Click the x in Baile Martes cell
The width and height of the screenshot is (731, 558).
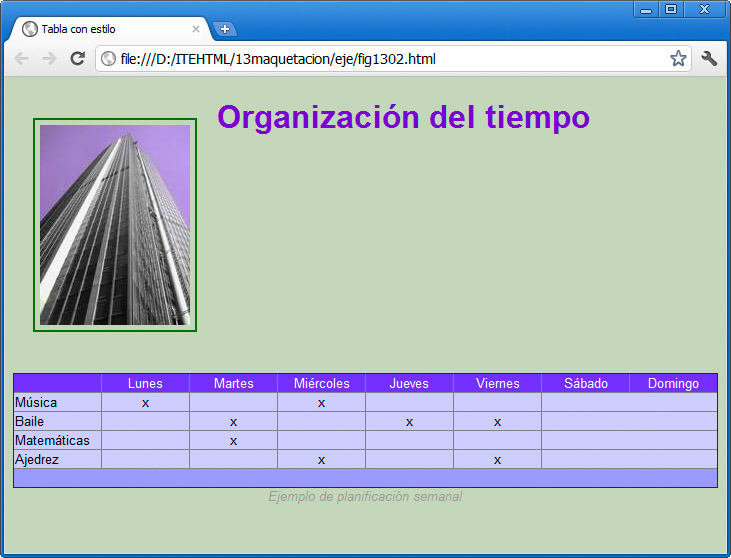tap(234, 422)
